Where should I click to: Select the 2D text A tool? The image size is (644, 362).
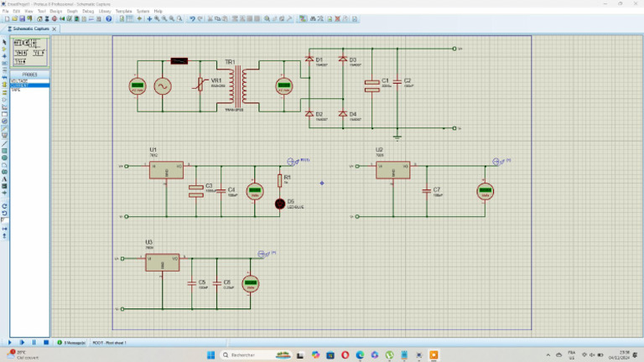pyautogui.click(x=4, y=179)
